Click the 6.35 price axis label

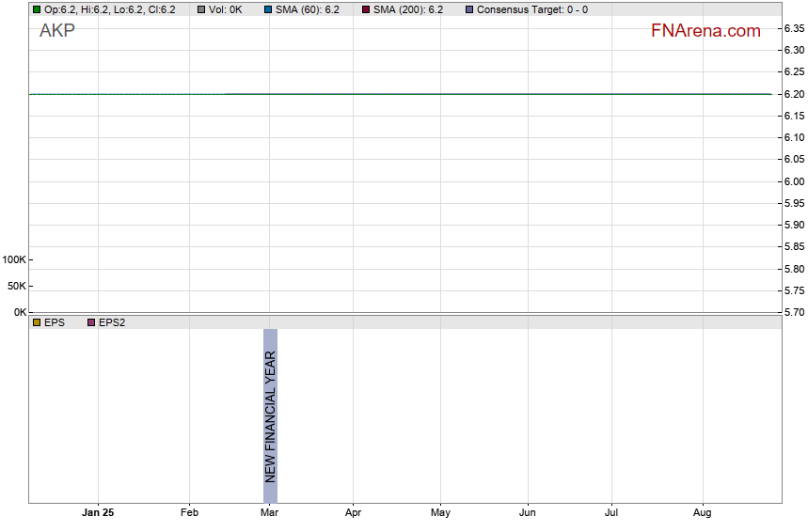point(793,28)
